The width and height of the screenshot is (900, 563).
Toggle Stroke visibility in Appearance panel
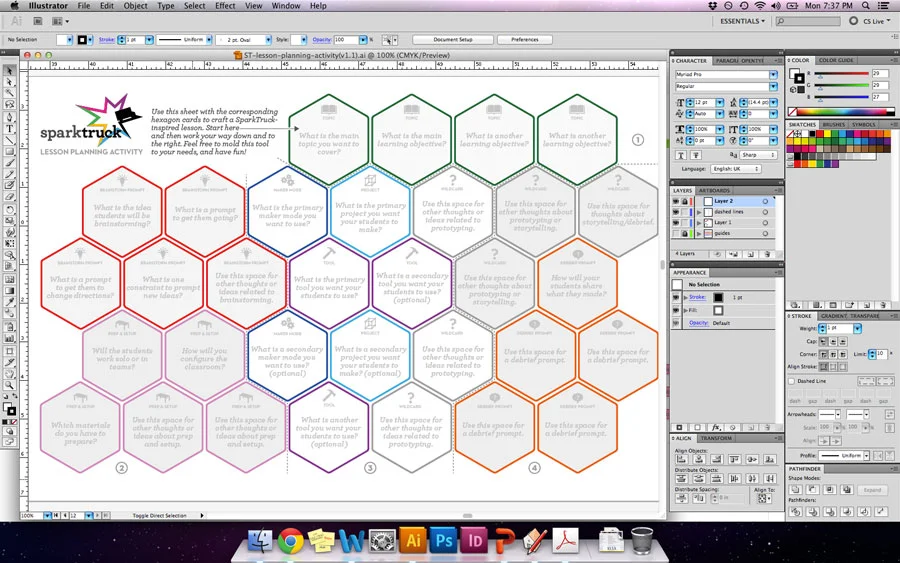676,297
